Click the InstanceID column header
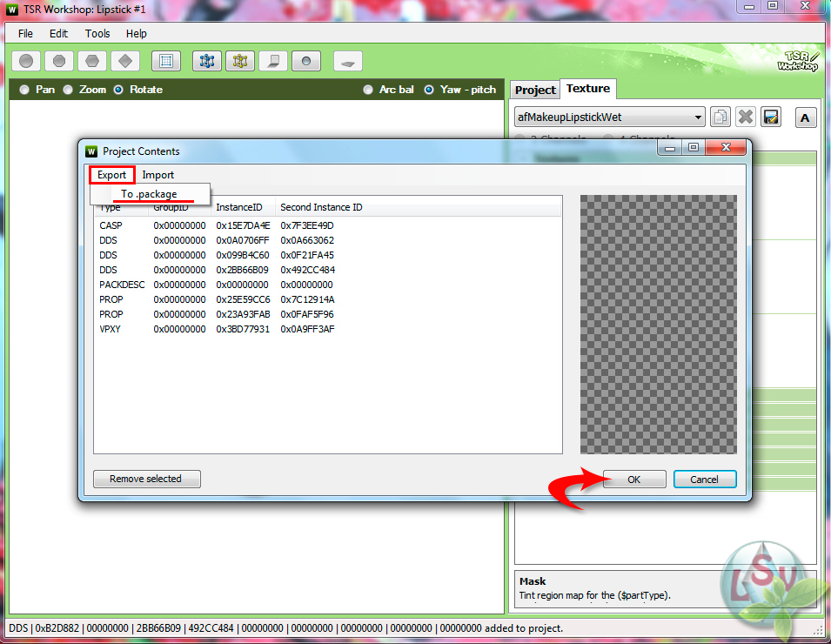The height and width of the screenshot is (644, 831). pyautogui.click(x=243, y=208)
